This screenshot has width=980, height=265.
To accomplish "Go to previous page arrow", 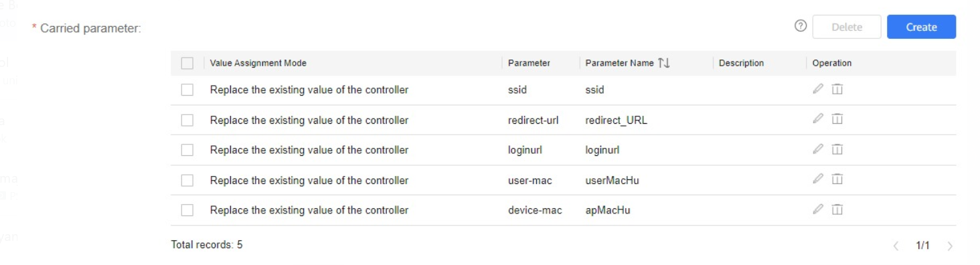I will pos(896,246).
